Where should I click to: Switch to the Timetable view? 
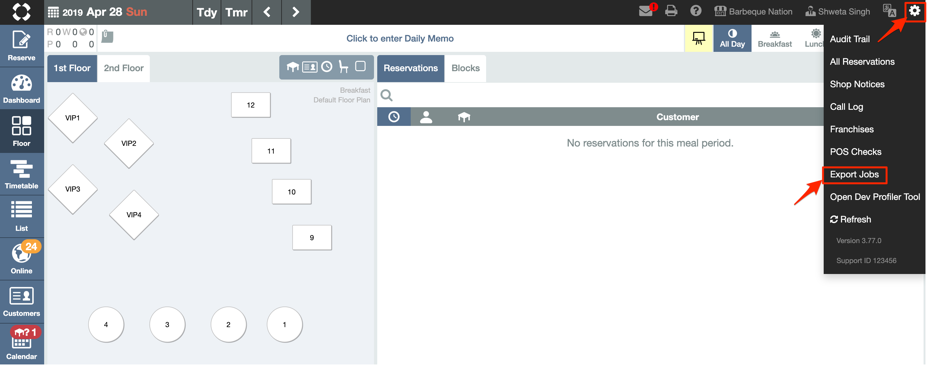point(22,174)
